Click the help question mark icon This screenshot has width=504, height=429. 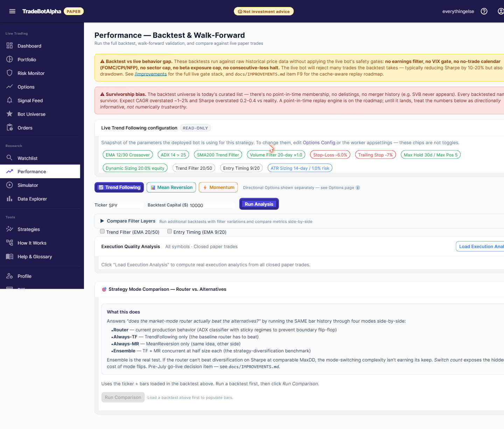point(484,11)
